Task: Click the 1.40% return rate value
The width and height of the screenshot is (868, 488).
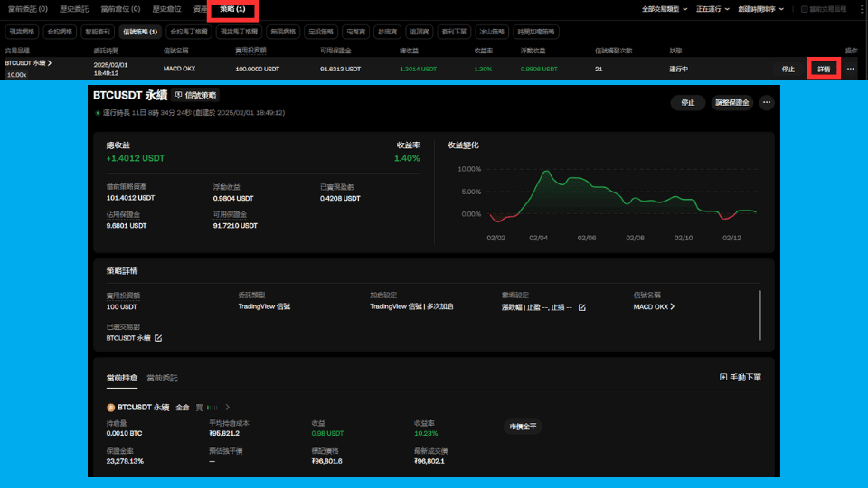Action: click(x=407, y=158)
